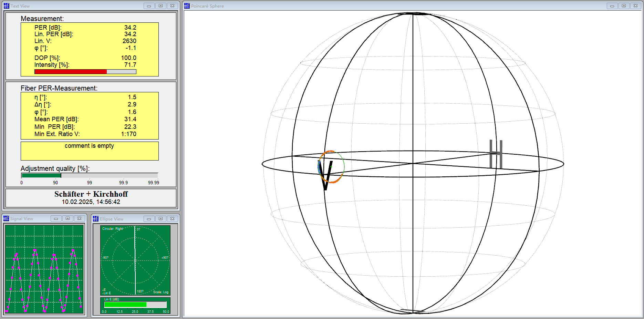Minimize the Text View window

tap(149, 6)
